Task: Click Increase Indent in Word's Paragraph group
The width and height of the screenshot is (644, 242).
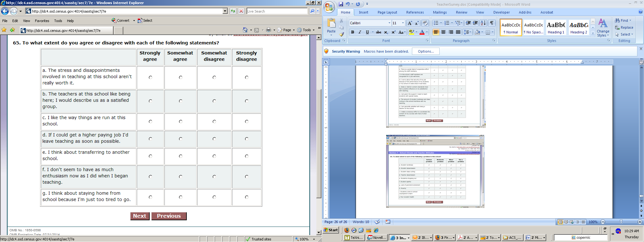Action: (x=475, y=23)
